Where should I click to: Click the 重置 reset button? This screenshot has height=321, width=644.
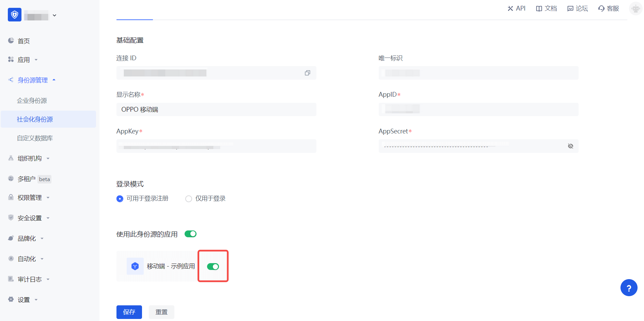point(161,312)
